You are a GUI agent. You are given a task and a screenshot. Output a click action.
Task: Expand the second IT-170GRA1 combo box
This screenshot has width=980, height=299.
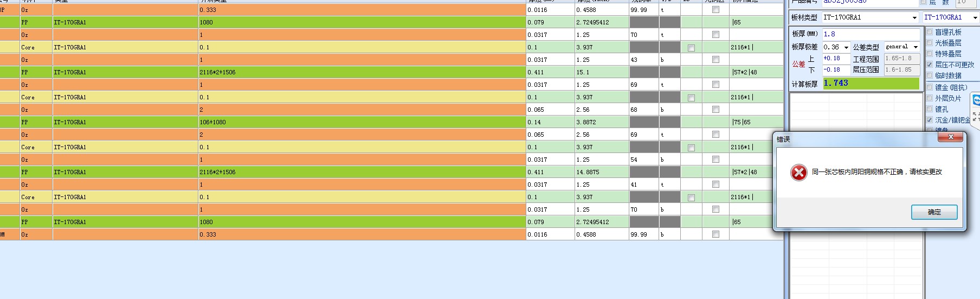click(975, 18)
